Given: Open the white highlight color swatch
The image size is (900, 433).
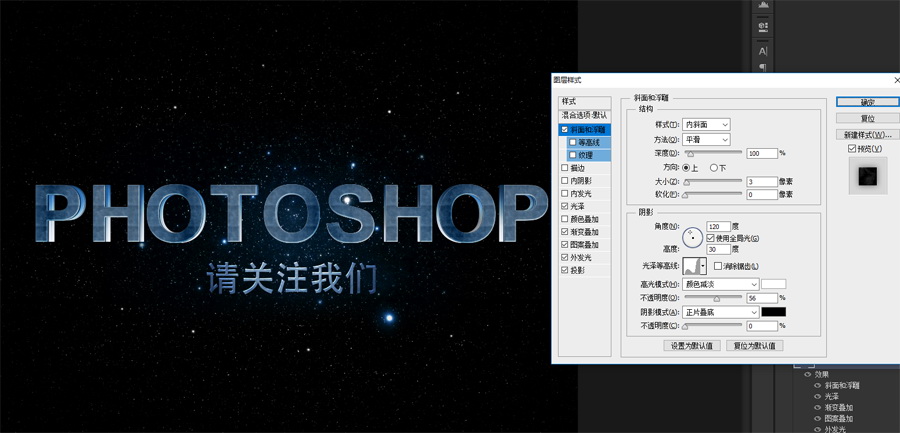Looking at the screenshot, I should tap(774, 284).
